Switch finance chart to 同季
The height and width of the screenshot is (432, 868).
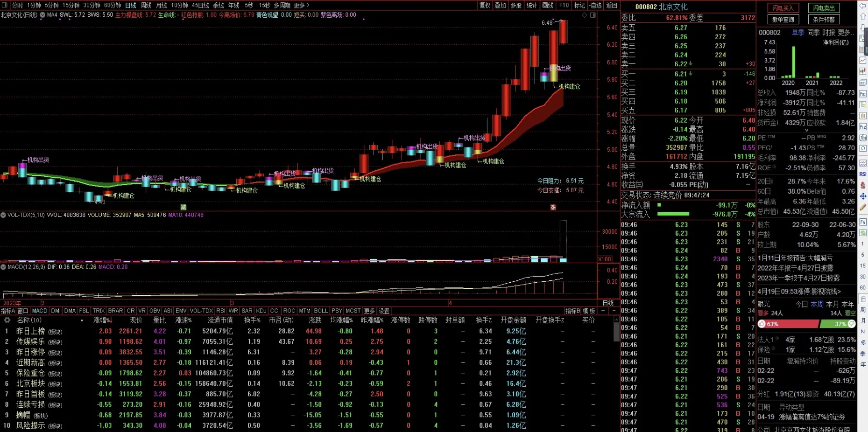click(813, 33)
